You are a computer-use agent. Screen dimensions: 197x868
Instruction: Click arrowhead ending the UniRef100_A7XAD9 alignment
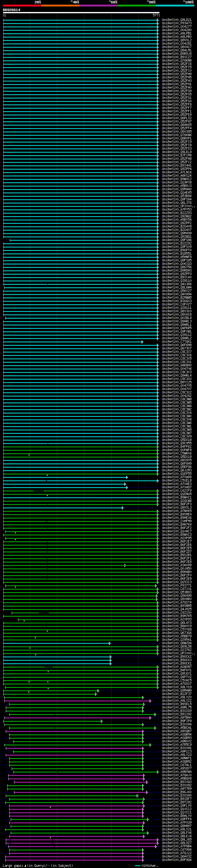pos(127,477)
